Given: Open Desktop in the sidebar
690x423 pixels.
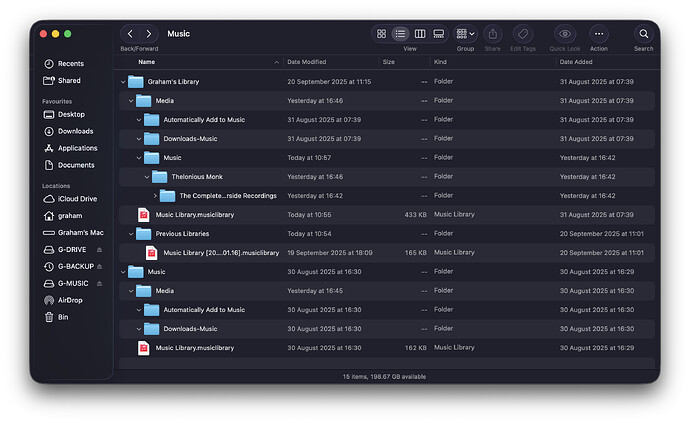Looking at the screenshot, I should coord(64,114).
